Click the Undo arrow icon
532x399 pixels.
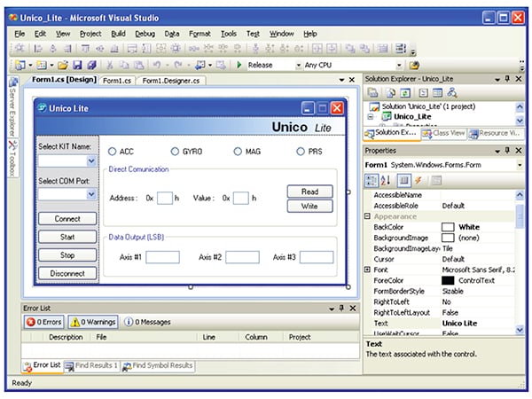[156, 65]
